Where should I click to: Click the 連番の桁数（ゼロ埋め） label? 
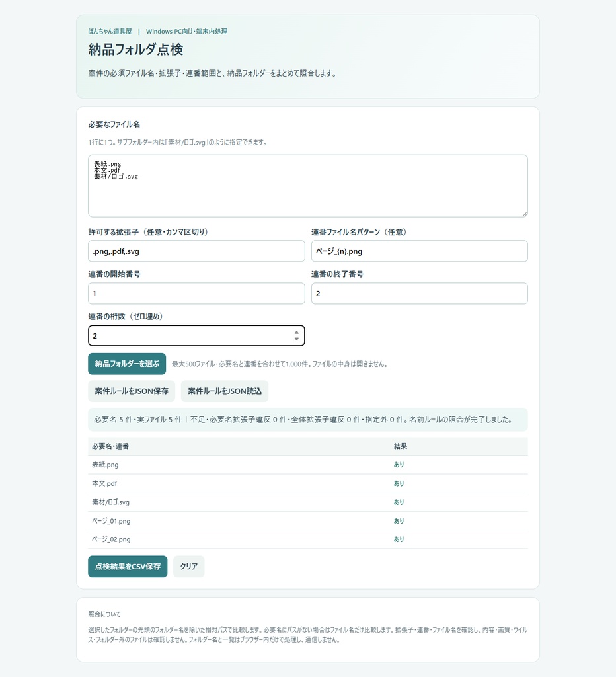[x=126, y=317]
